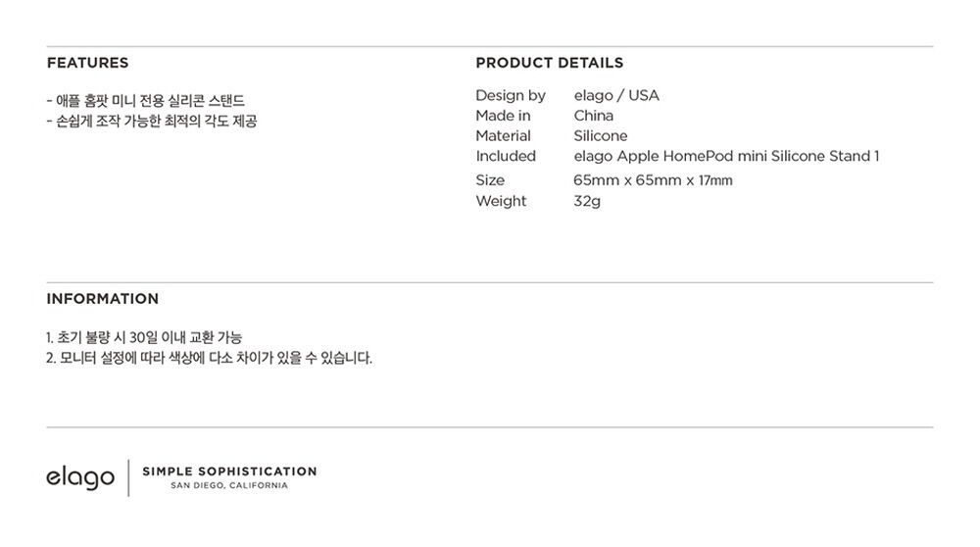Click the 'Silicone' material value
This screenshot has width=980, height=547.
point(601,136)
